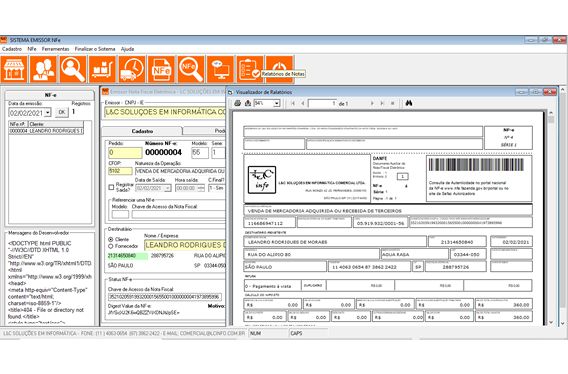Click the NUM indicator in status bar
Image resolution: width=568 pixels, height=374 pixels.
[256, 333]
